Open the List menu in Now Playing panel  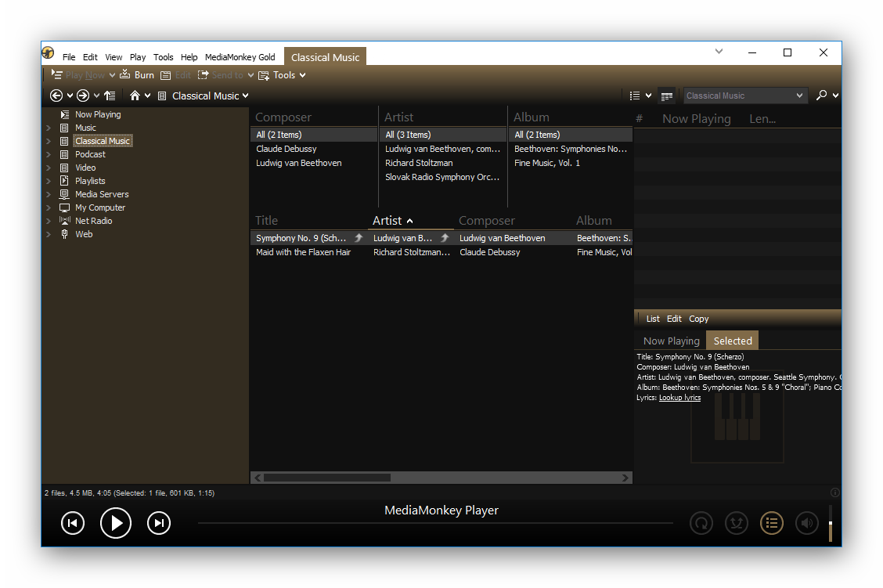[x=653, y=319]
